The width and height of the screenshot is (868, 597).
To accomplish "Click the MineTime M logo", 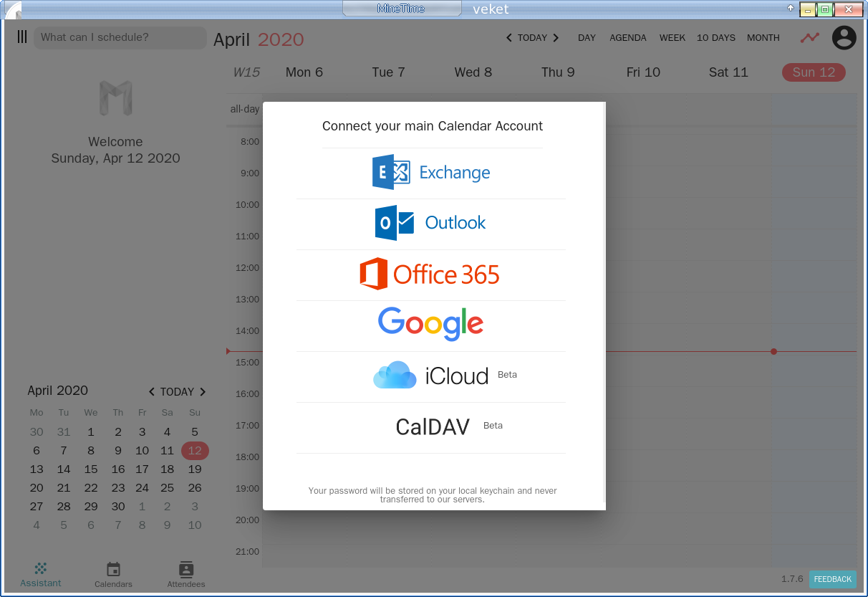I will [116, 99].
